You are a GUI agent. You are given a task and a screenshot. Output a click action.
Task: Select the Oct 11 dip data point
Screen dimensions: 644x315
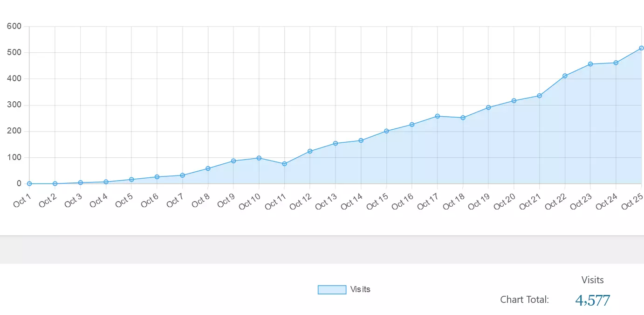pyautogui.click(x=284, y=164)
